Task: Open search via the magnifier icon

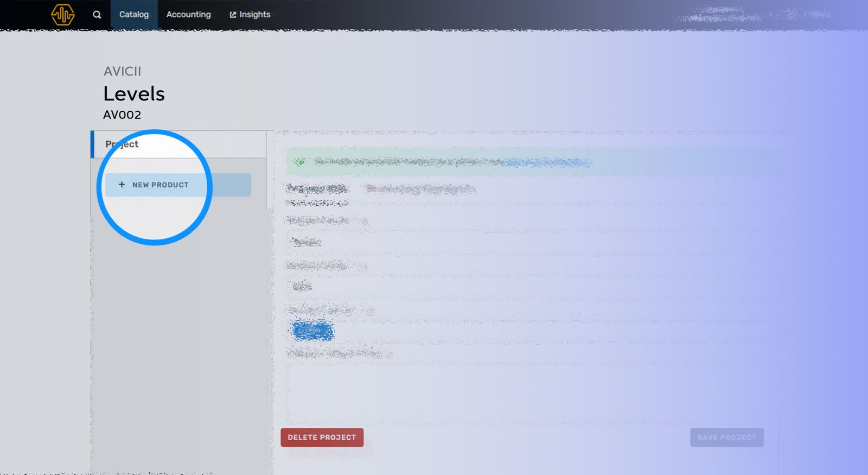Action: (97, 15)
